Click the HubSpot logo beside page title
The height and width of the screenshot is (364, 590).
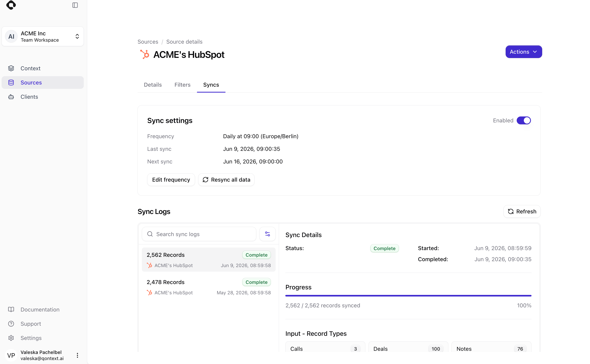tap(145, 54)
